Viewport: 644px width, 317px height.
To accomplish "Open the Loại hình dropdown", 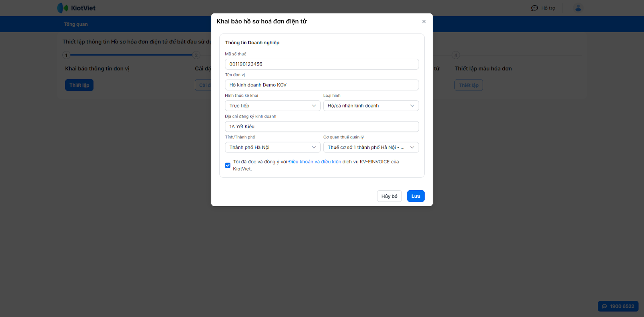I will click(371, 106).
